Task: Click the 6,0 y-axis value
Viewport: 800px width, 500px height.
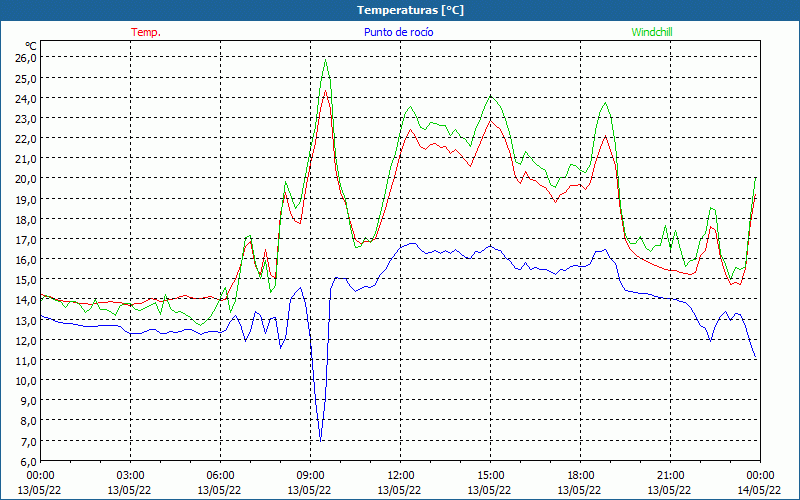Action: click(x=28, y=461)
